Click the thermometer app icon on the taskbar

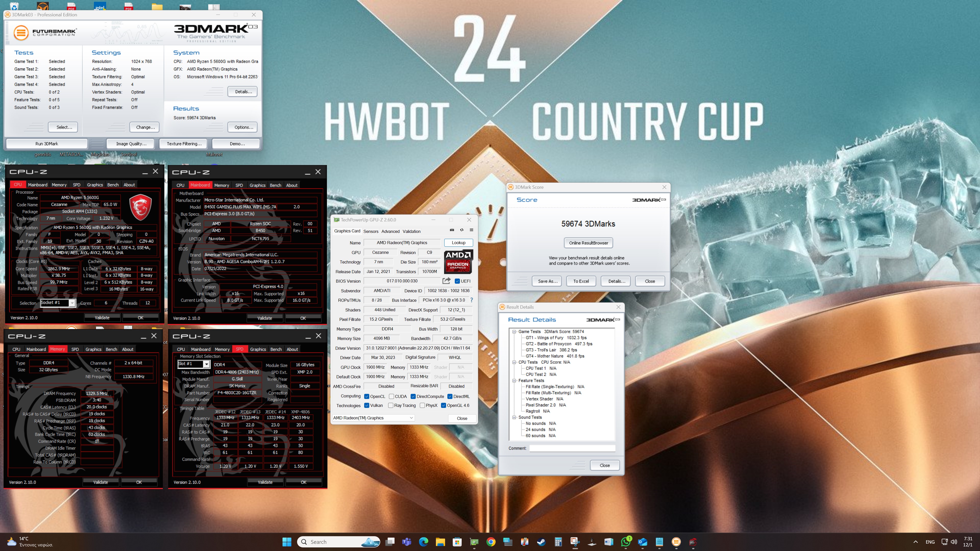524,542
